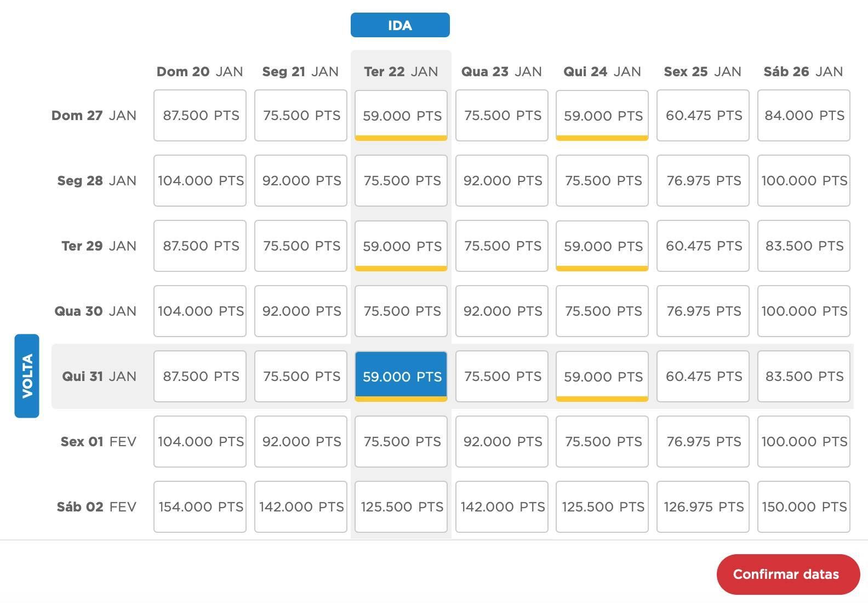Pick 142.000 PTS for Seg 21 / Sáb 02
The width and height of the screenshot is (868, 603).
click(301, 507)
